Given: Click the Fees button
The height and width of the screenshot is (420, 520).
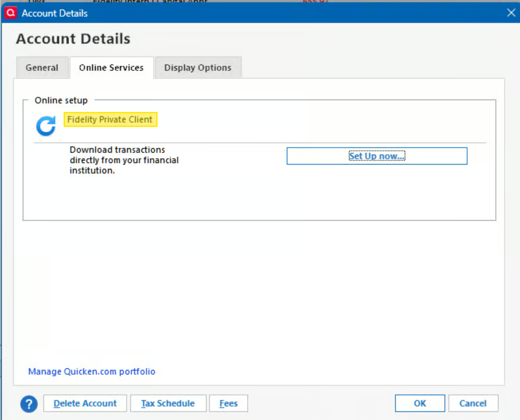Looking at the screenshot, I should [x=228, y=403].
